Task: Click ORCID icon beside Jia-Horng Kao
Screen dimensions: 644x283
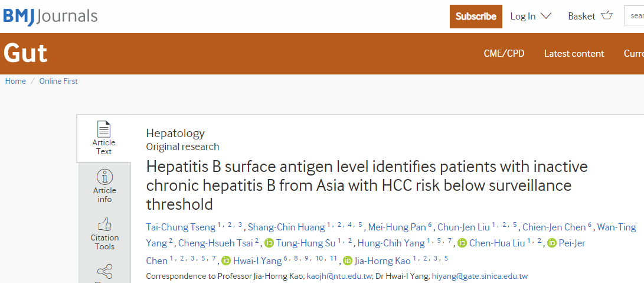Action: [x=348, y=261]
